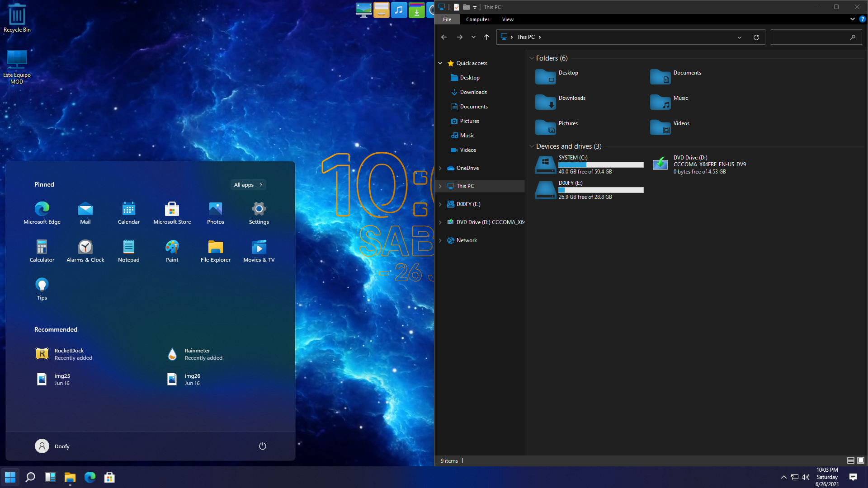Launch Calculator from Start menu
868x488 pixels.
point(42,250)
